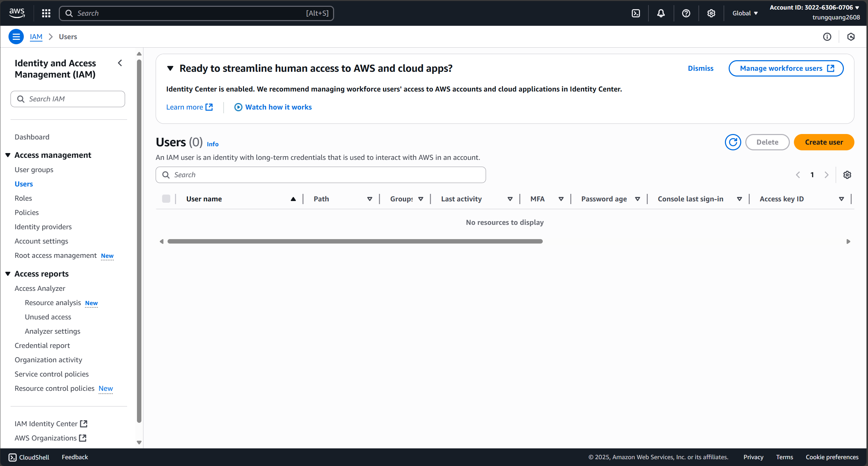868x466 pixels.
Task: Open Feedback in the footer
Action: click(x=75, y=457)
